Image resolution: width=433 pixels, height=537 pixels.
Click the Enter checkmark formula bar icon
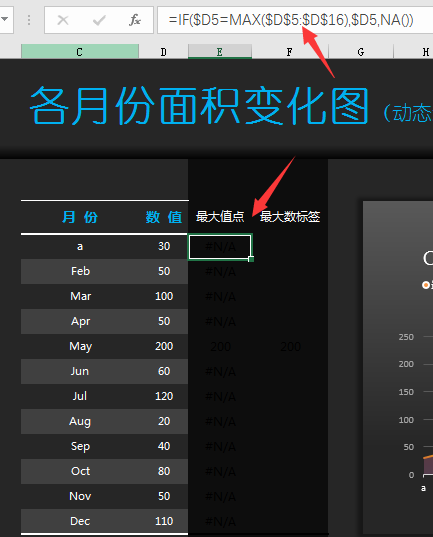tap(99, 20)
